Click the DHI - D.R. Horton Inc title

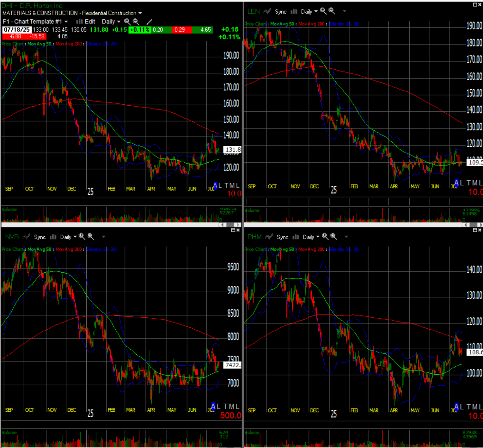point(32,6)
